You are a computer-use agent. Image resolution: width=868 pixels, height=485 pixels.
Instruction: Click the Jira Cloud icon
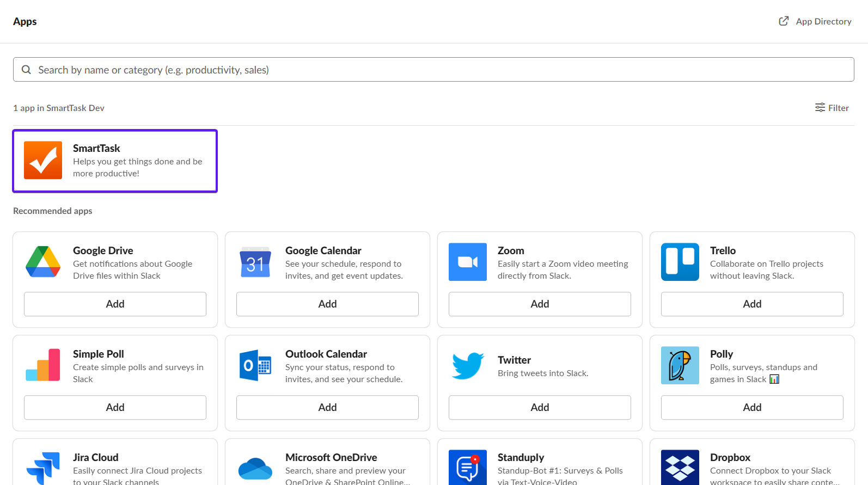(43, 468)
